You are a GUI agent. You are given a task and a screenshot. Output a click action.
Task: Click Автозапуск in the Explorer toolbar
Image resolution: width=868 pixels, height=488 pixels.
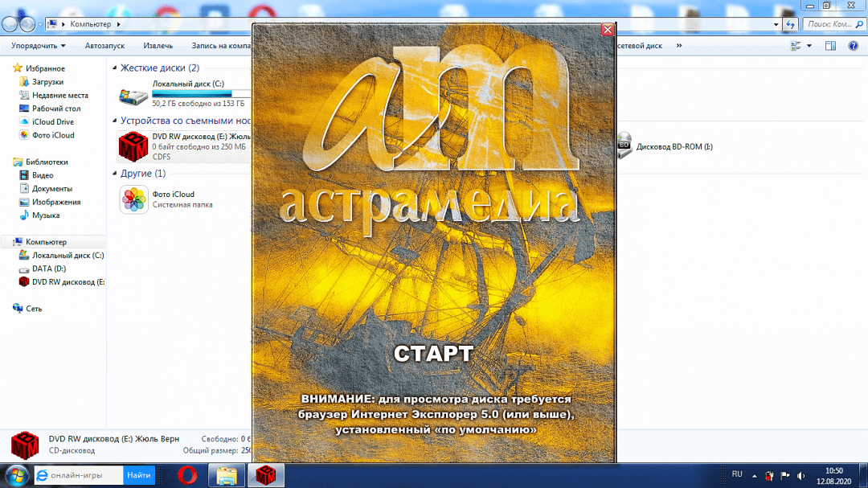[104, 46]
